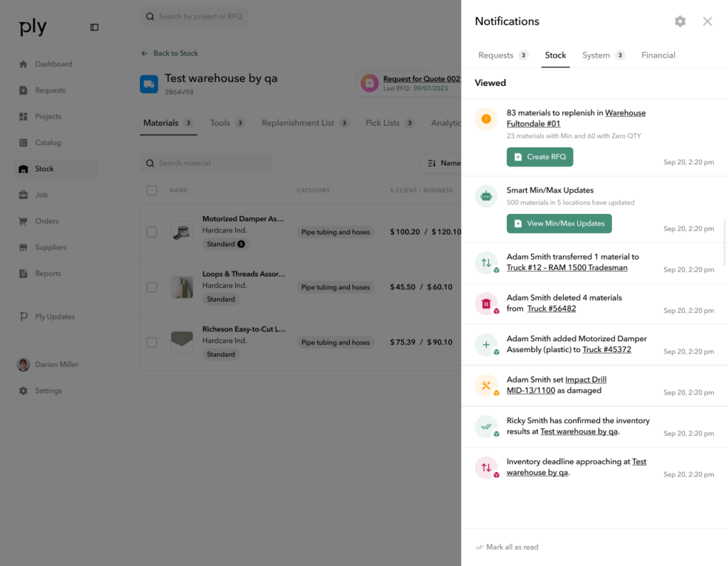Click the Suppliers store icon
The height and width of the screenshot is (566, 728).
[x=23, y=247]
